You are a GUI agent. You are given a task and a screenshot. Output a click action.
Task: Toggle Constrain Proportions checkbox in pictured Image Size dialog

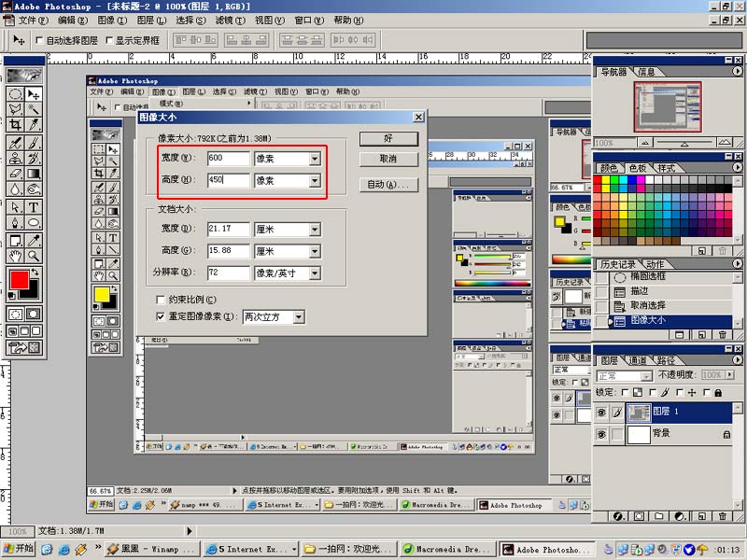[161, 300]
